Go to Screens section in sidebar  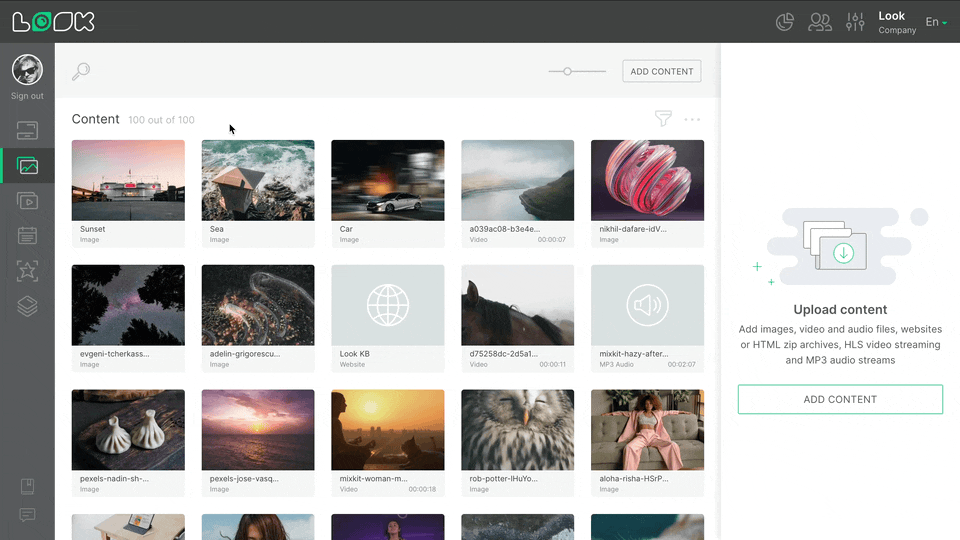[x=27, y=130]
